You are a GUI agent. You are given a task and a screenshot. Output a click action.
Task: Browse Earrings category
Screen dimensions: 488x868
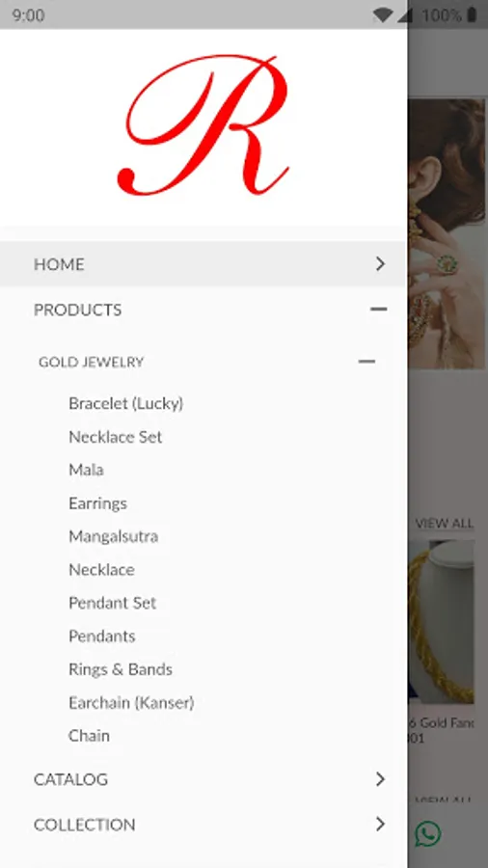click(x=97, y=503)
